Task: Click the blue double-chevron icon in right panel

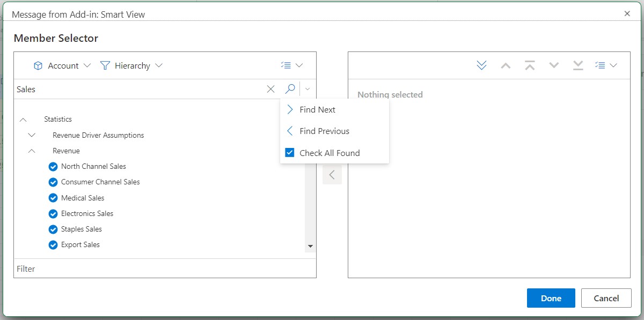Action: click(481, 64)
